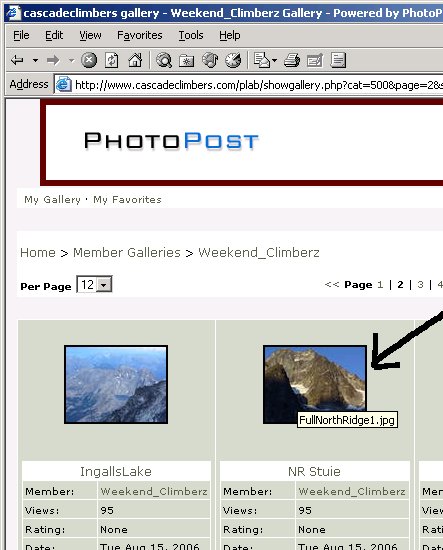
Task: Open the NR Stuie mountain thumbnail
Action: 315,384
